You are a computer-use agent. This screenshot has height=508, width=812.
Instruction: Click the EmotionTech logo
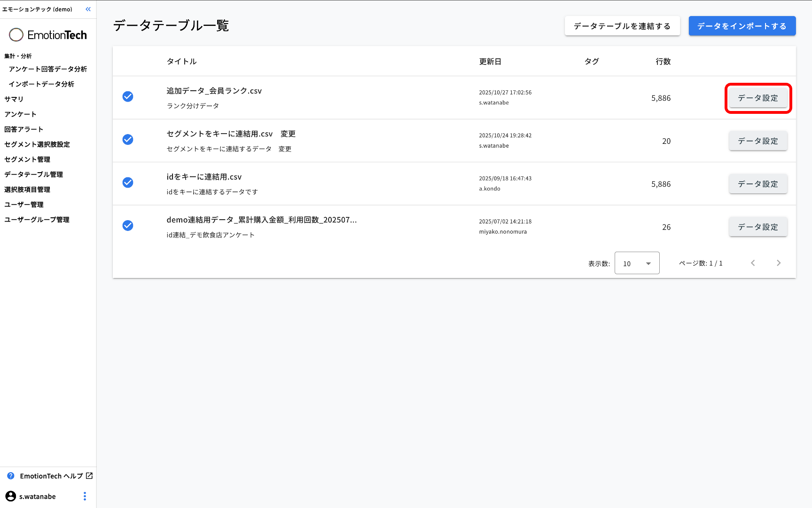[x=48, y=35]
